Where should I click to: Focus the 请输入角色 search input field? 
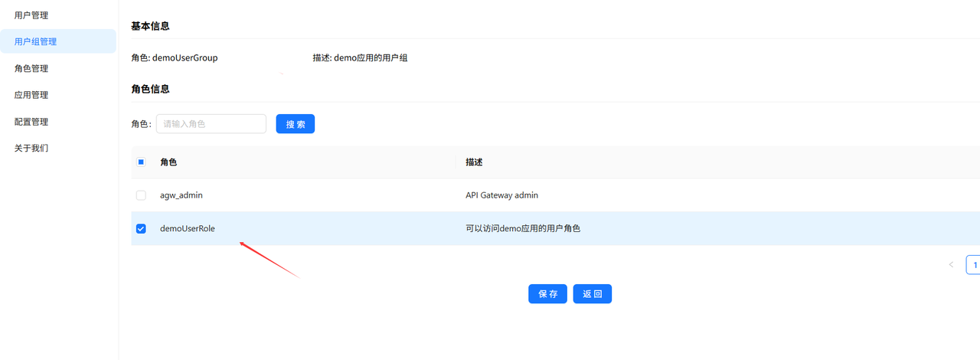[x=211, y=124]
